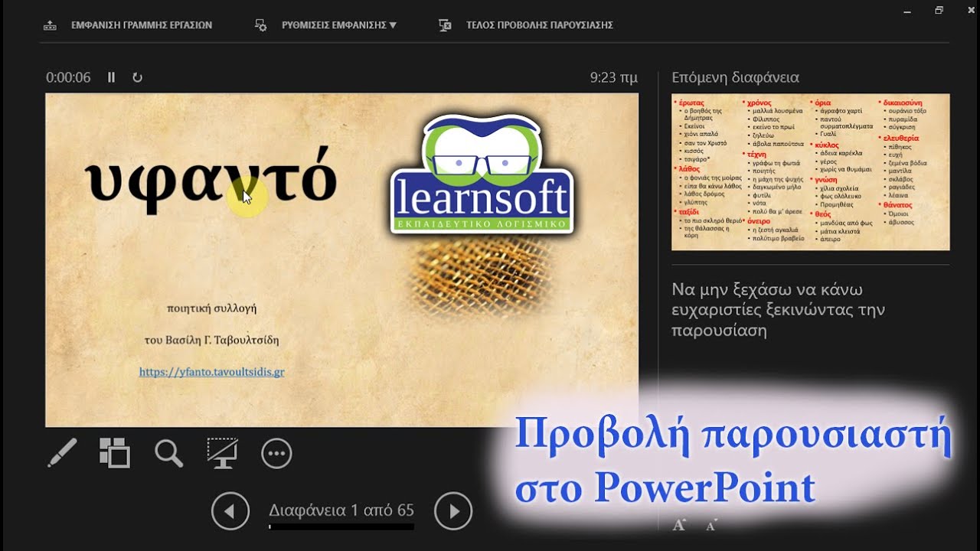980x551 pixels.
Task: Click the Επόμενη διαφάνεια label
Action: click(735, 77)
